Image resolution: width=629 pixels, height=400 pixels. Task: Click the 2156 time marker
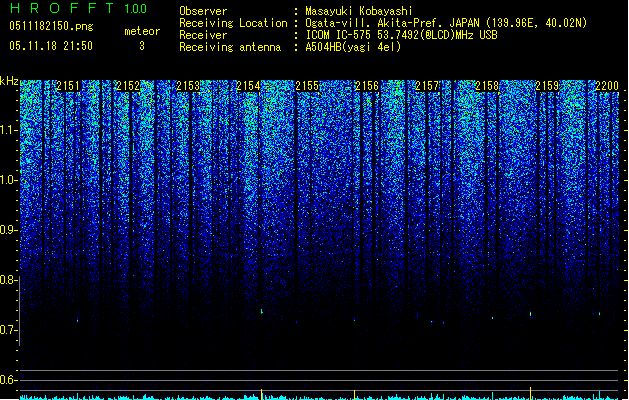coord(367,86)
